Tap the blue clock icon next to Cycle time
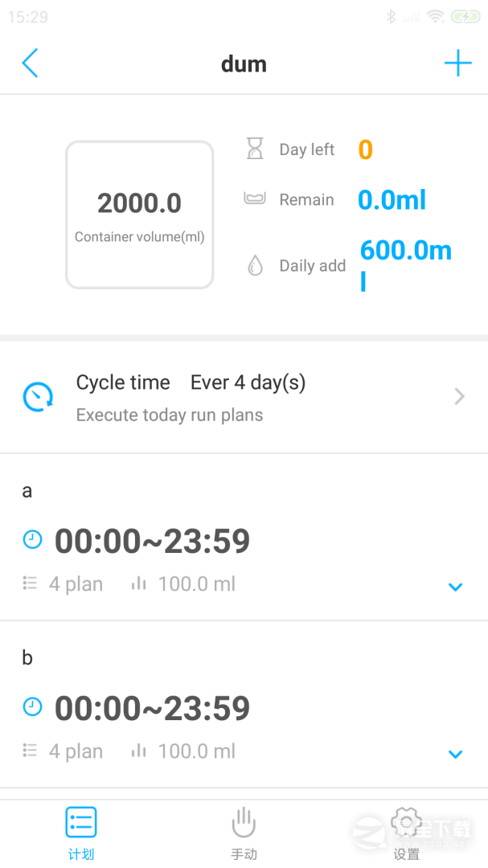Viewport: 488px width, 868px height. (38, 396)
